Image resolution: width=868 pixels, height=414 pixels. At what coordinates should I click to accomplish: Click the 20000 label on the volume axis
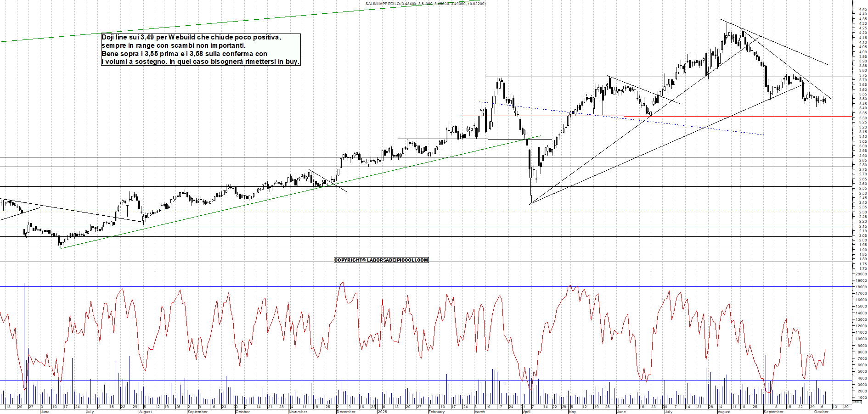(x=861, y=274)
